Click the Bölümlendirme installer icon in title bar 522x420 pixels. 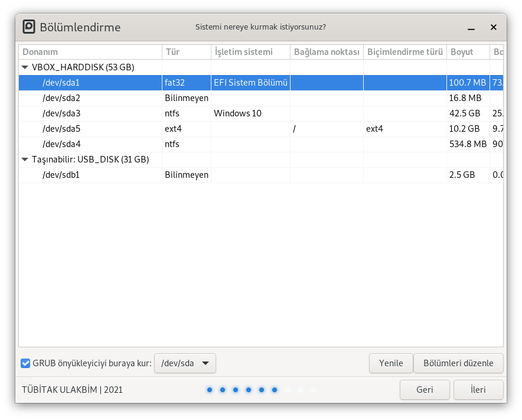(28, 27)
